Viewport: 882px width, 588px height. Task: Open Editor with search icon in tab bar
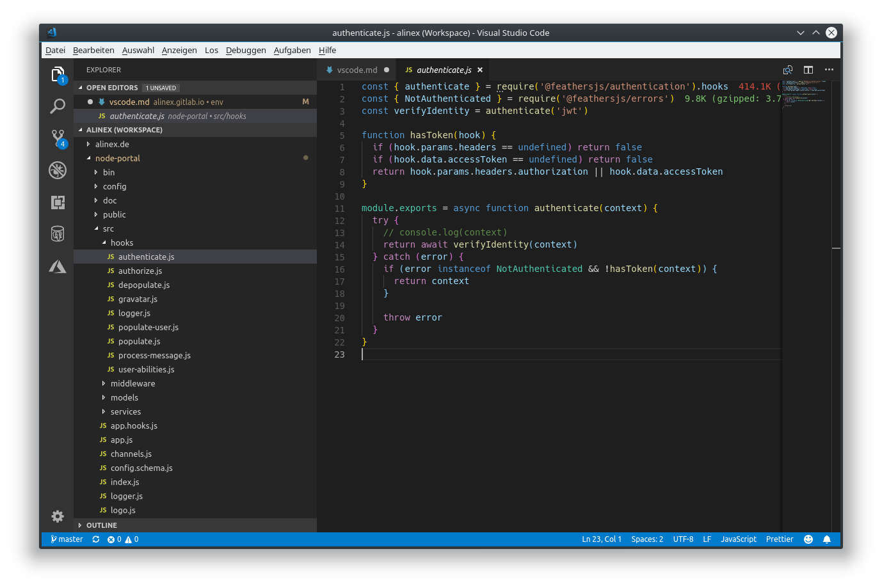[x=787, y=70]
